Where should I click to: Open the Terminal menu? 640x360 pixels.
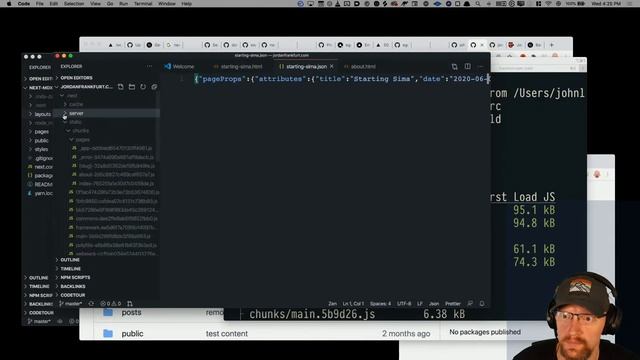tap(143, 3)
